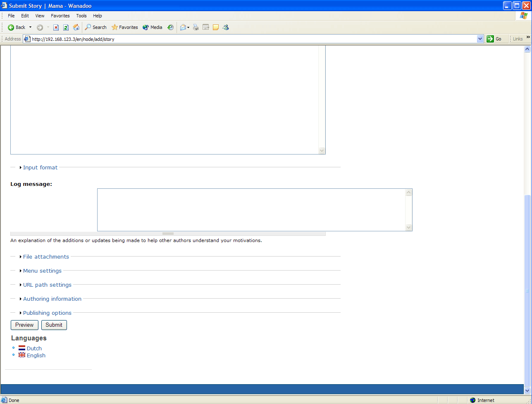The height and width of the screenshot is (404, 532).
Task: Expand the Publishing options section
Action: 47,313
